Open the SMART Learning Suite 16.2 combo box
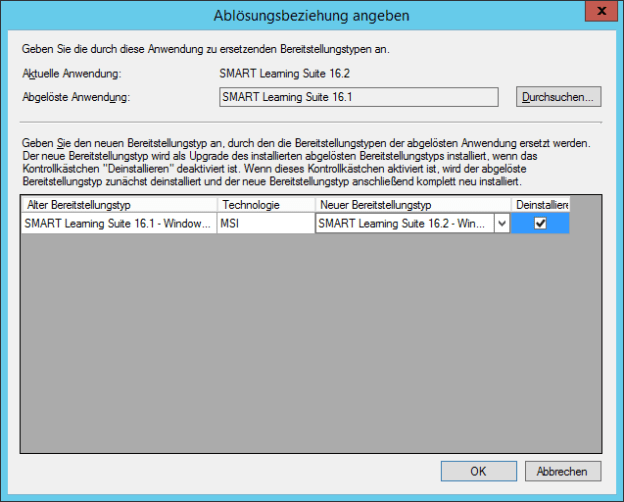 (404, 224)
